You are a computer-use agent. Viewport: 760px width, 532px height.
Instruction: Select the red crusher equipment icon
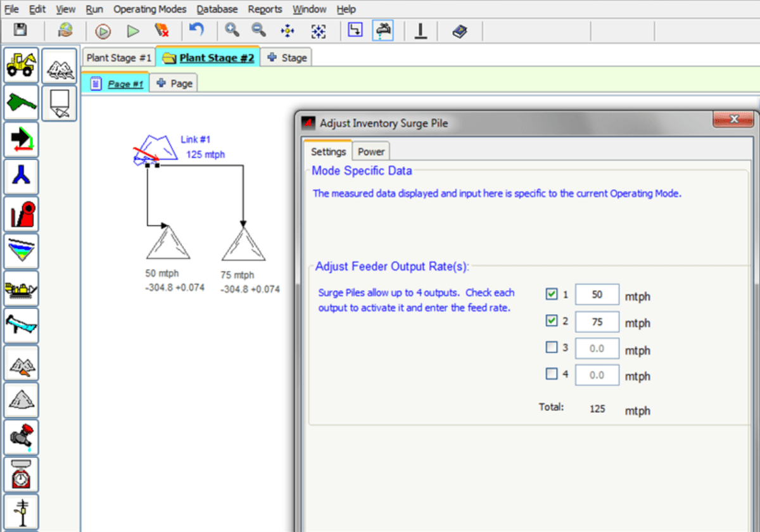pos(22,214)
